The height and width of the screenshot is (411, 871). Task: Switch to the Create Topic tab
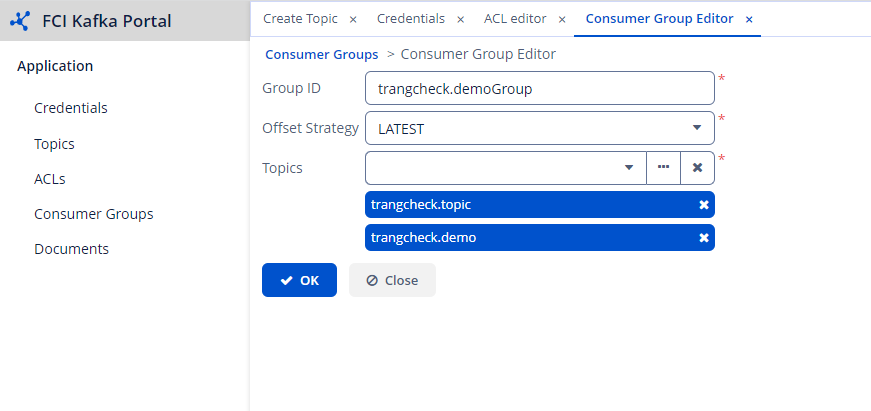(x=300, y=19)
